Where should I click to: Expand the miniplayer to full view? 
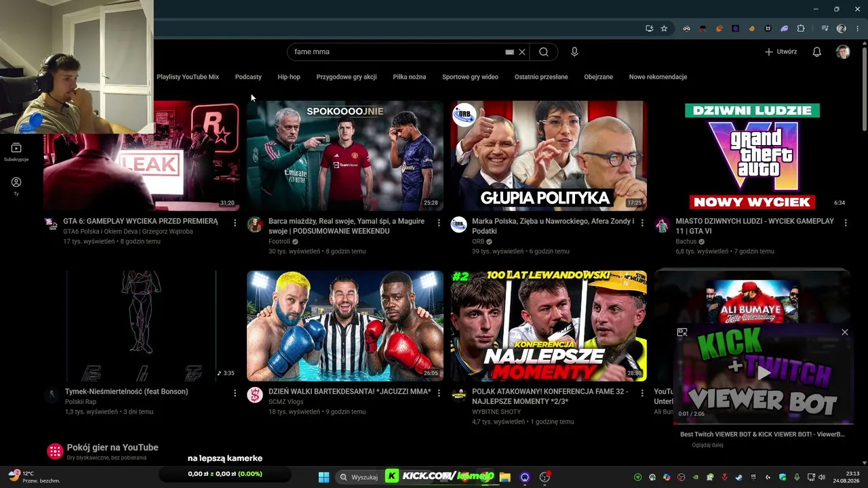coord(682,332)
